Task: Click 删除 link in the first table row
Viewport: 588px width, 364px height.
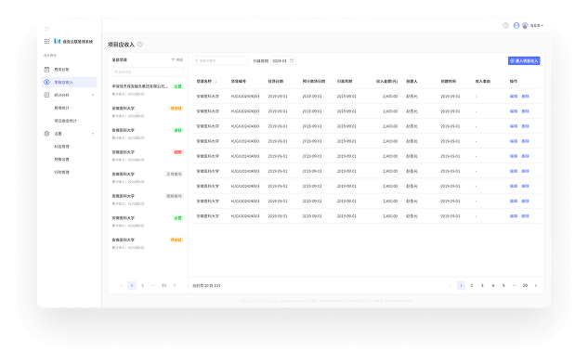Action: tap(525, 97)
